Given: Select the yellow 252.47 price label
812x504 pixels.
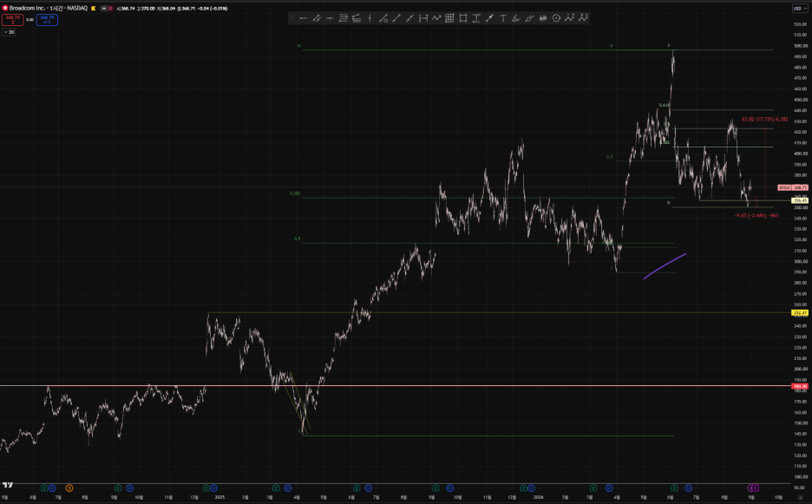Looking at the screenshot, I should click(x=800, y=313).
